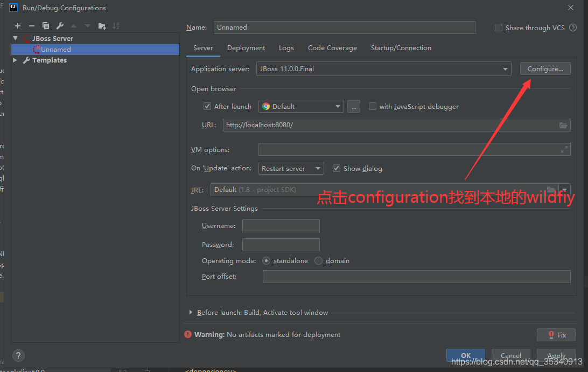Viewport: 588px width, 372px height.
Task: Create new folder icon in toolbar
Action: point(102,26)
